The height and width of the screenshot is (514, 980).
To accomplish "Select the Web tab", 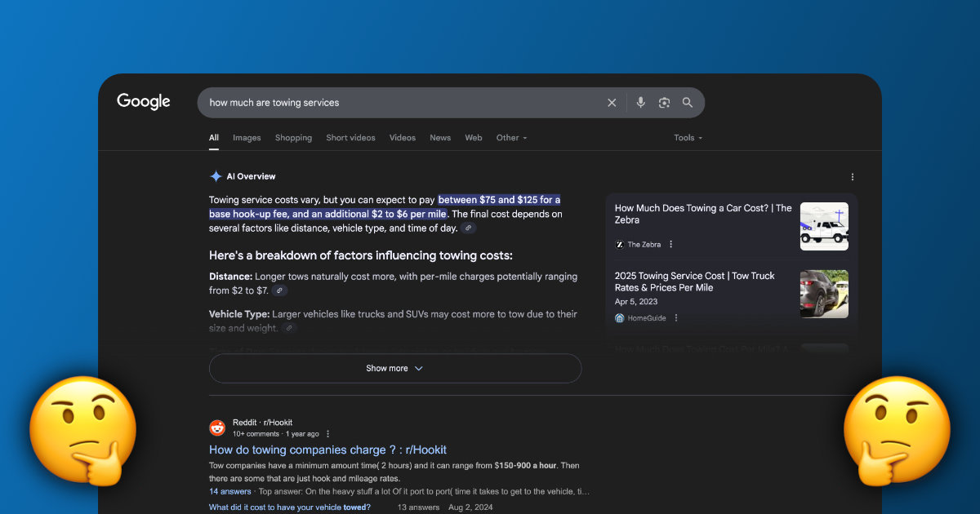I will pos(474,138).
